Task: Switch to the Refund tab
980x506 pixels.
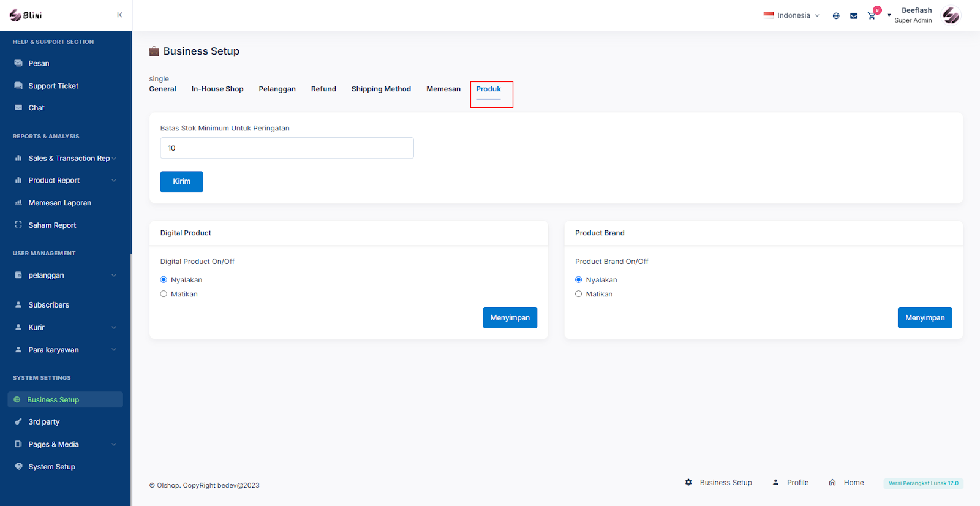Action: coord(323,89)
